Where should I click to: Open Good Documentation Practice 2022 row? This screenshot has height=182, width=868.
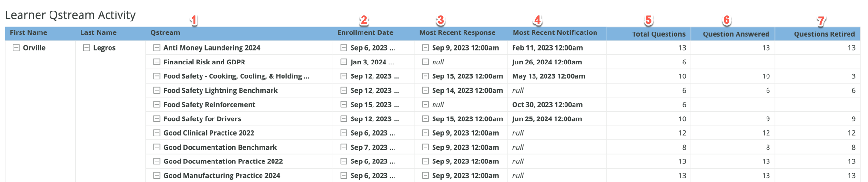[223, 161]
